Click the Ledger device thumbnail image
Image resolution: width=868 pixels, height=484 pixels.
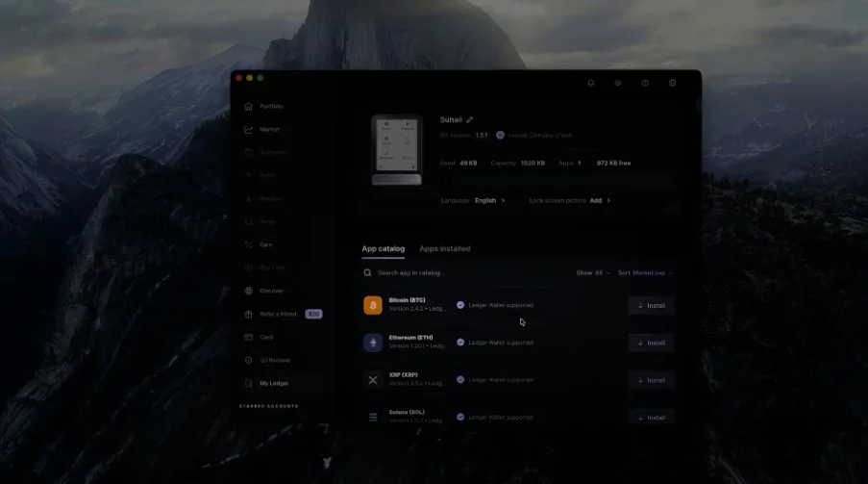[396, 150]
